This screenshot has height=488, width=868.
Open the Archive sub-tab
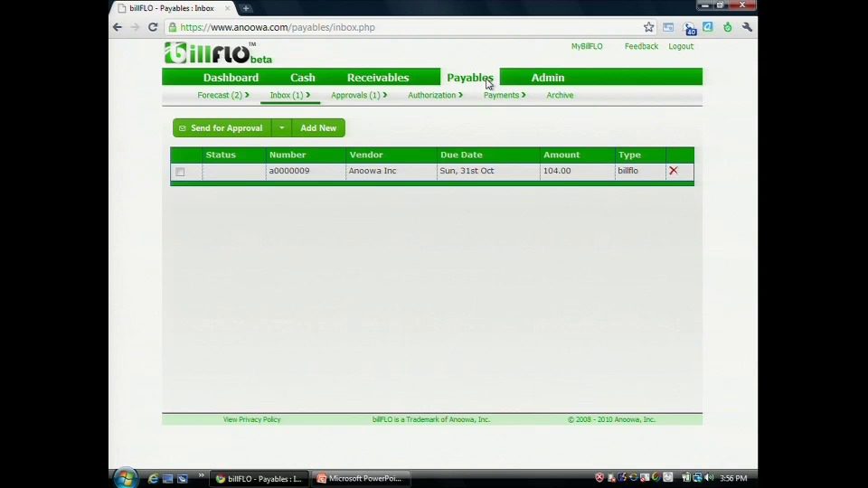pyautogui.click(x=561, y=95)
